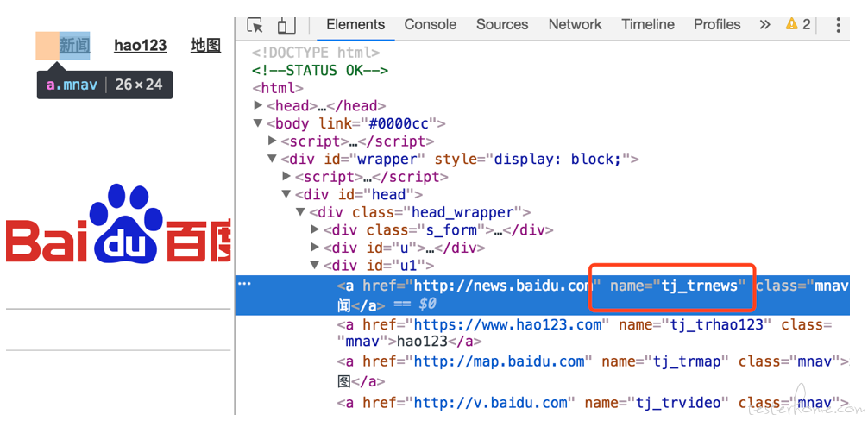Toggle the device toolbar icon
The width and height of the screenshot is (868, 427).
(286, 25)
